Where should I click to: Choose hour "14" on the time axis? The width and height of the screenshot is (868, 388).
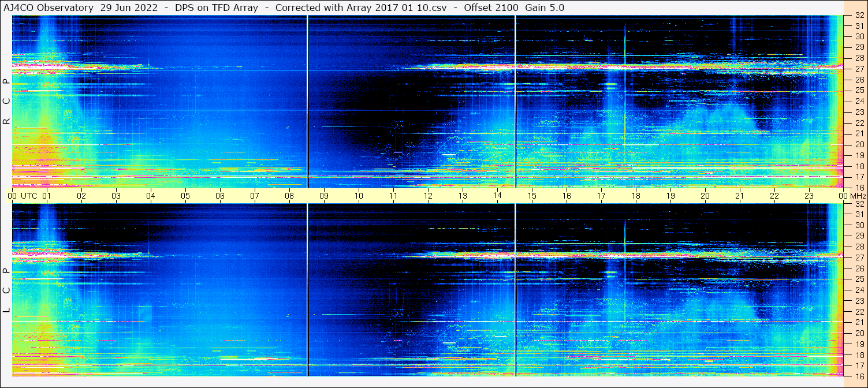(497, 196)
